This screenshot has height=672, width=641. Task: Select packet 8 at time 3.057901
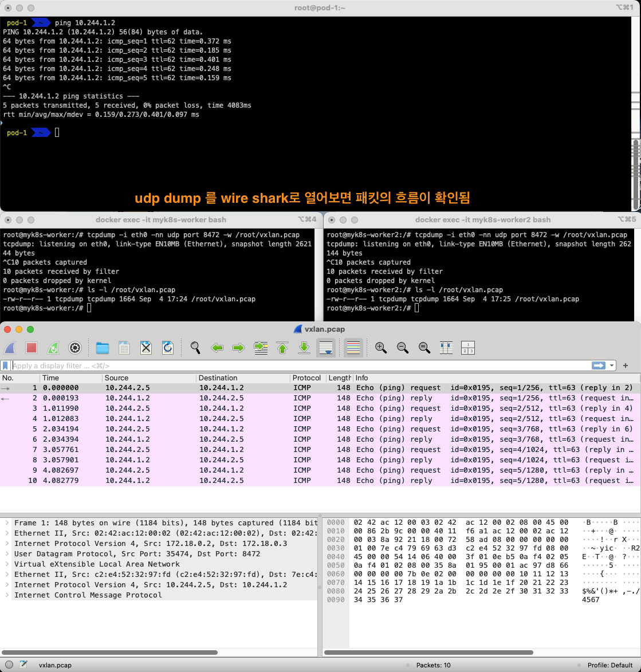click(321, 460)
